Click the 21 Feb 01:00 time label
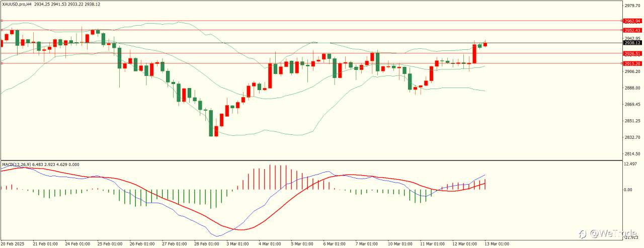This screenshot has height=248, width=644. [45, 244]
